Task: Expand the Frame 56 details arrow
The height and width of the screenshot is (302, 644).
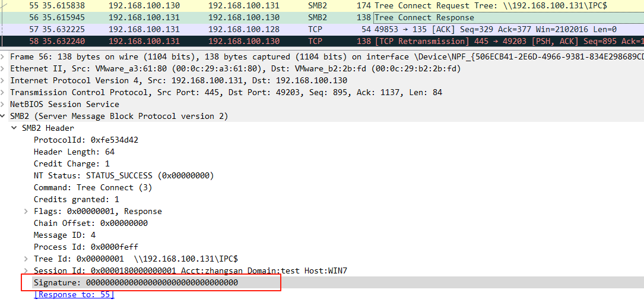Action: click(4, 56)
